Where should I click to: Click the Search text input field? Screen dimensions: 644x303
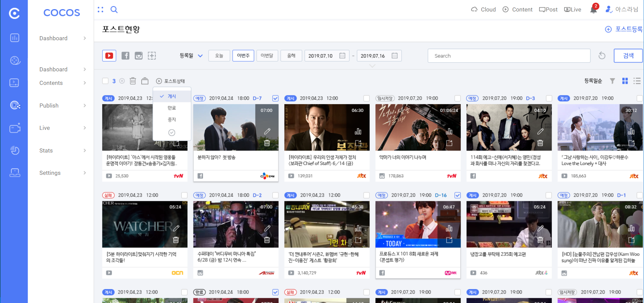click(509, 55)
